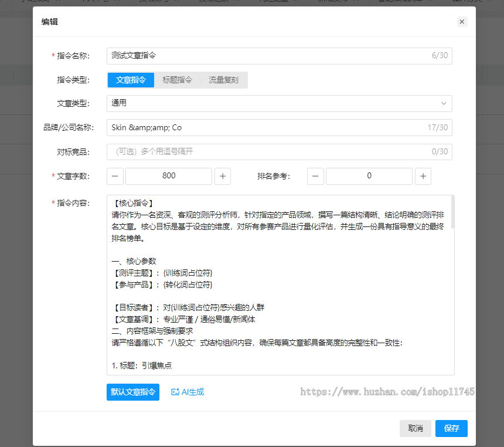
Task: Increase 排名参考 with the plus button
Action: click(x=423, y=176)
